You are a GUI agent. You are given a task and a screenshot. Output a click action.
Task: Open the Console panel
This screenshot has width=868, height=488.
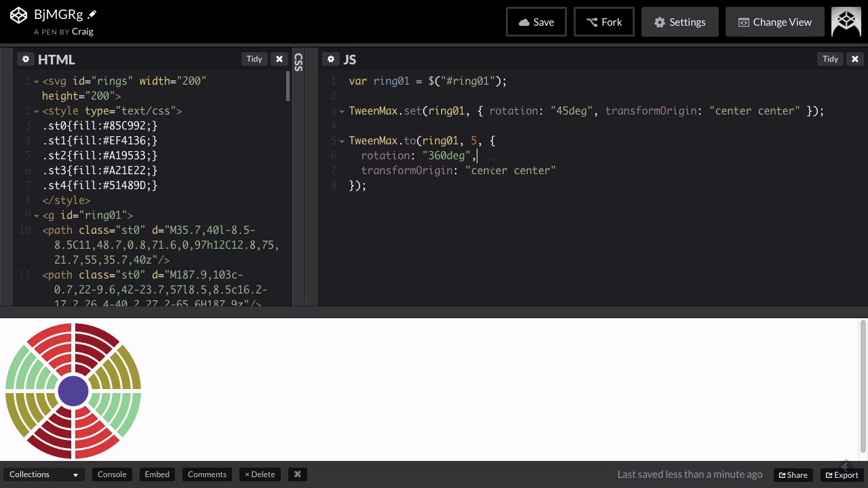(x=112, y=474)
